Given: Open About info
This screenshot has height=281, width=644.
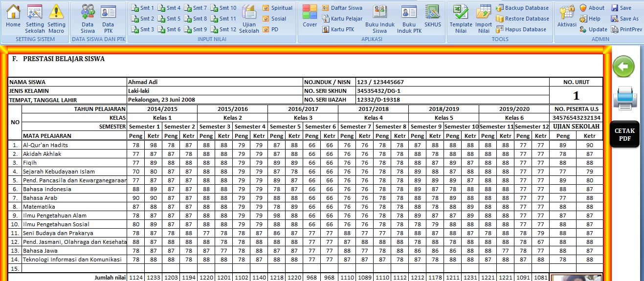Looking at the screenshot, I should click(x=592, y=8).
